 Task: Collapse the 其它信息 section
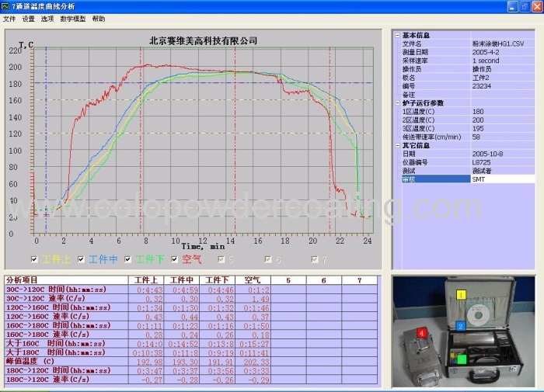pyautogui.click(x=398, y=145)
